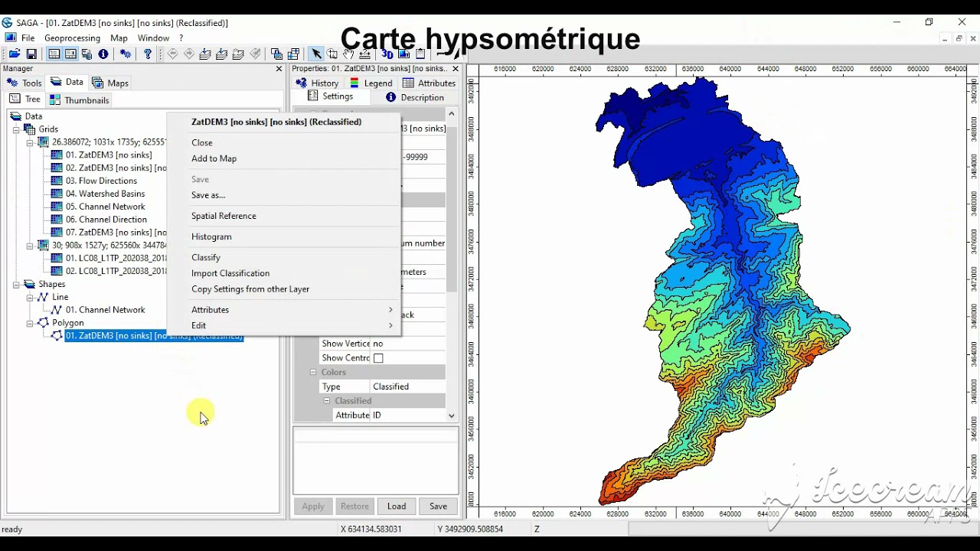Viewport: 980px width, 551px height.
Task: Click the distance measure ruler icon
Action: pyautogui.click(x=366, y=54)
